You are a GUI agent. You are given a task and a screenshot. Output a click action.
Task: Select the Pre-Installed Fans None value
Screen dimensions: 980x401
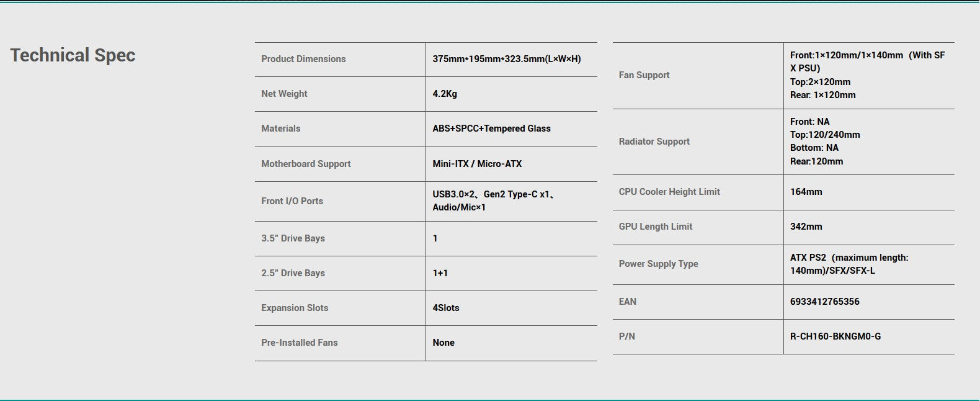[443, 343]
